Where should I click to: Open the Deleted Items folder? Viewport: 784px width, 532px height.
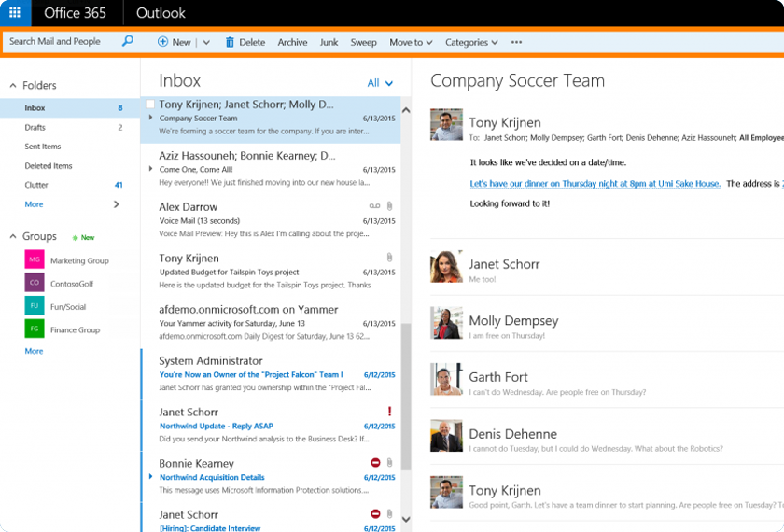tap(70, 165)
